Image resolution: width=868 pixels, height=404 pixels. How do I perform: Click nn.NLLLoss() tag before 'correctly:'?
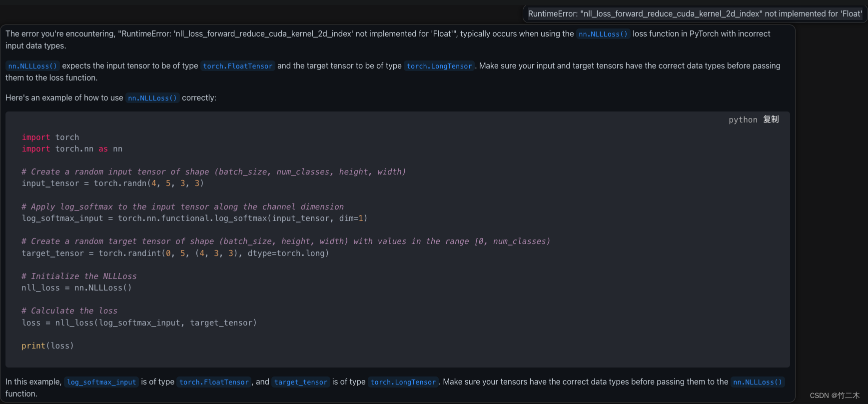pyautogui.click(x=152, y=98)
